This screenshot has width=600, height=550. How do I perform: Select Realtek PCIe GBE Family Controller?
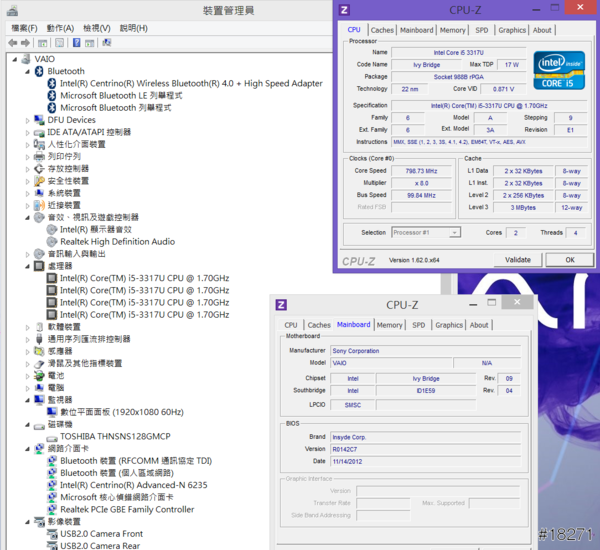(127, 509)
